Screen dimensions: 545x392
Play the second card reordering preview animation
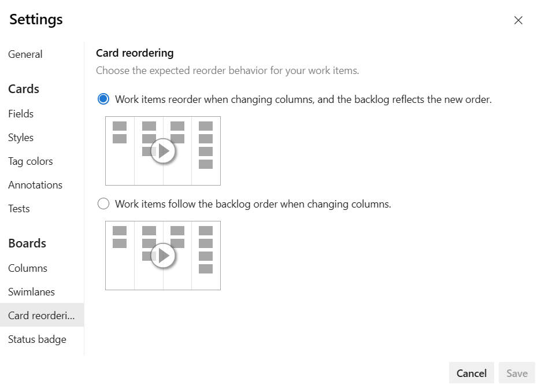pyautogui.click(x=163, y=256)
